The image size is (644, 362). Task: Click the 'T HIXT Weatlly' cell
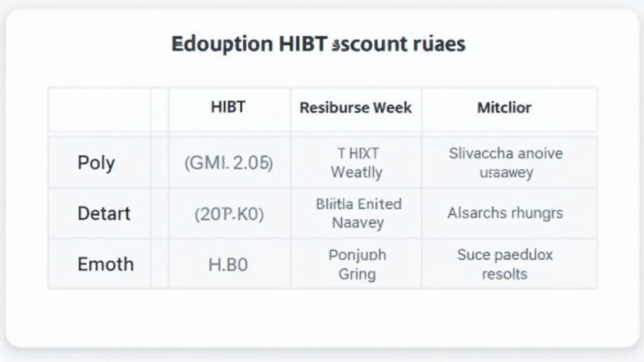pos(355,163)
